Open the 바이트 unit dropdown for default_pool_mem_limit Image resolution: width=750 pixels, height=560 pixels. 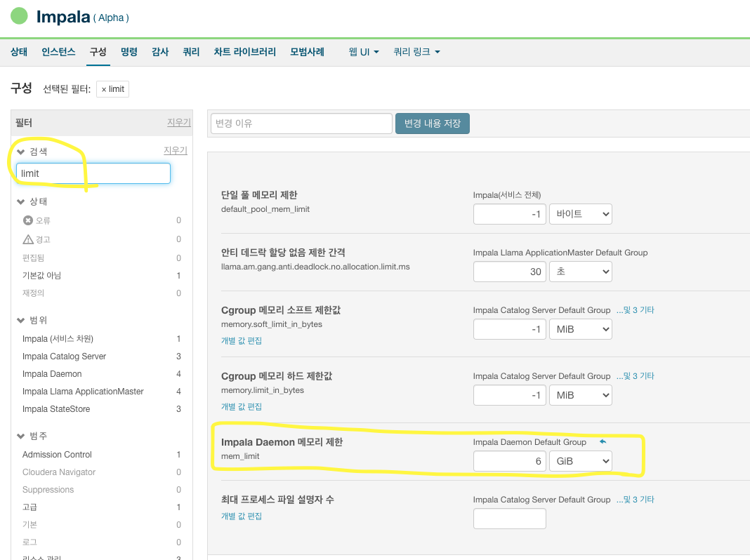(x=581, y=214)
